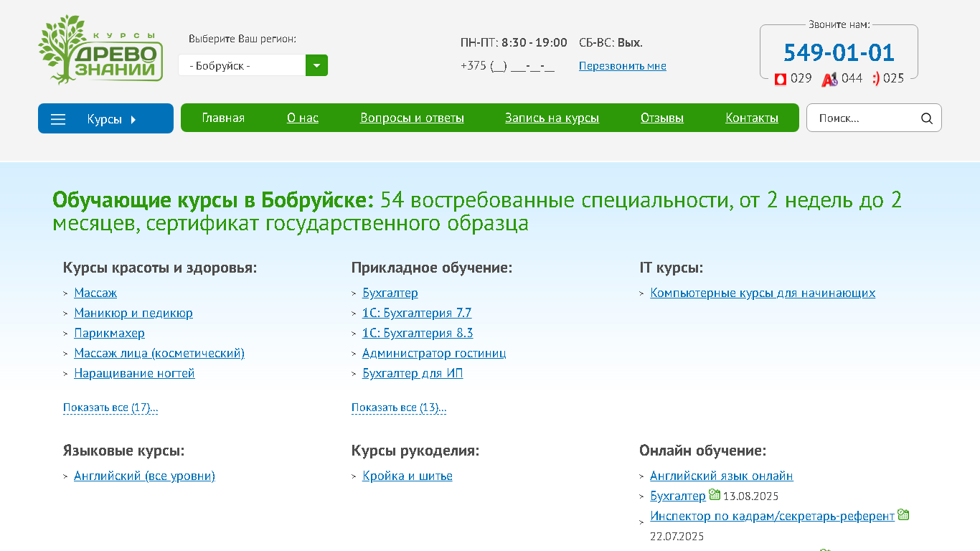Click 'Перезвонить мне' callback link
Viewport: 980px width, 551px height.
coord(623,66)
